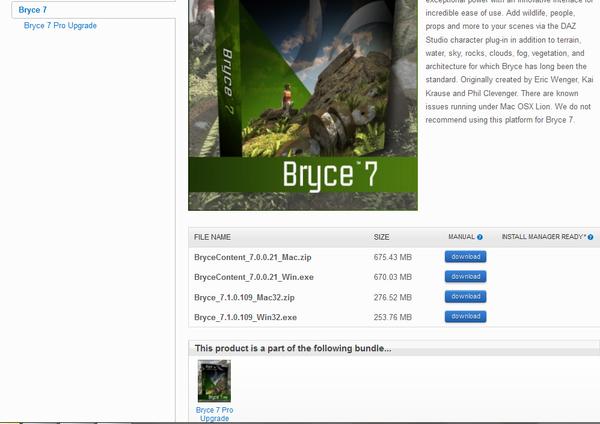Click the 675.43 MB size value
Viewport: 600px width, 424px height.
393,257
